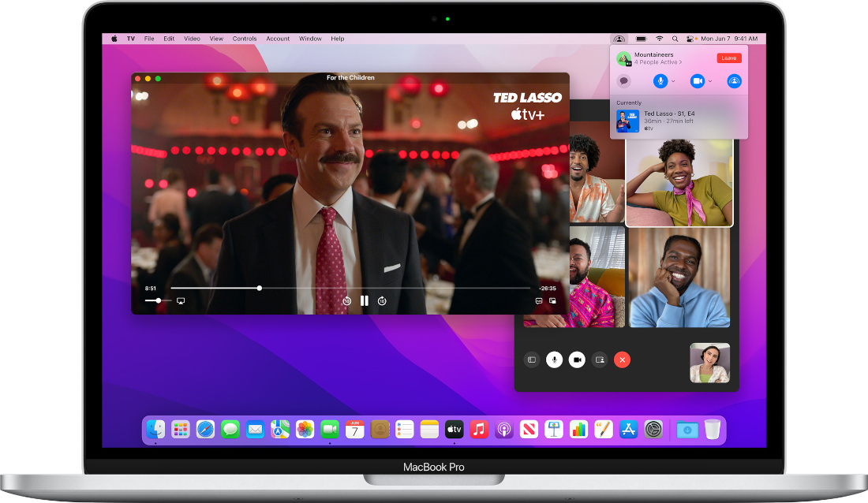The image size is (868, 503).
Task: Open News app in the Dock
Action: click(529, 430)
